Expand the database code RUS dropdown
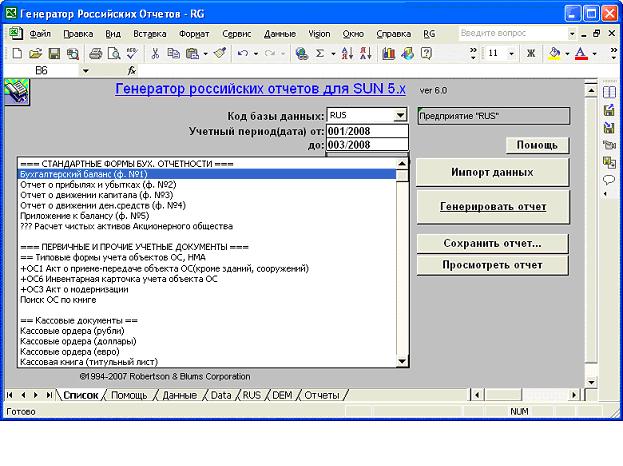Screen dimensions: 623x466 point(402,116)
